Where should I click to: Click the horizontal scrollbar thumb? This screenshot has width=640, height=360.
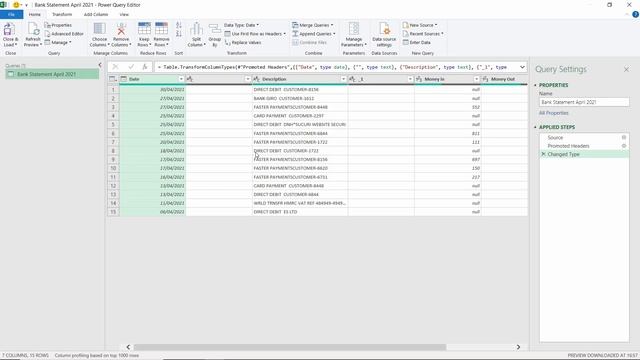(290, 347)
